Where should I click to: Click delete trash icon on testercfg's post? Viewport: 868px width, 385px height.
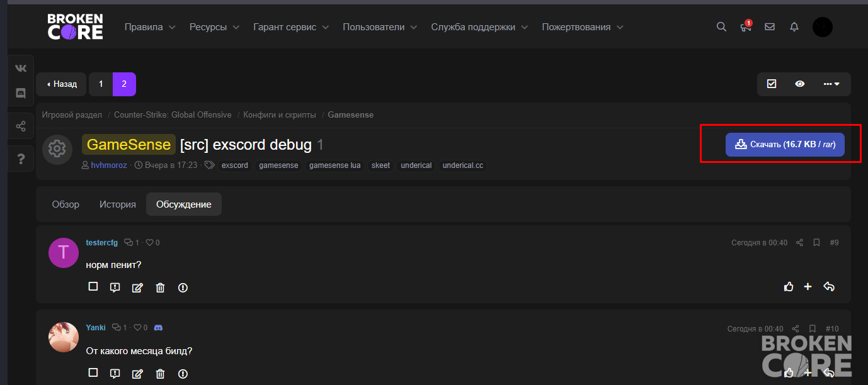click(160, 287)
